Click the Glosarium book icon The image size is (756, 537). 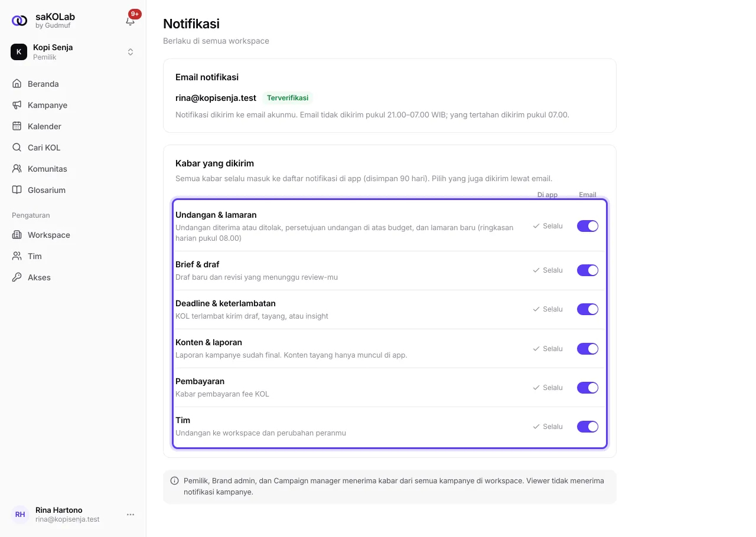pyautogui.click(x=17, y=190)
